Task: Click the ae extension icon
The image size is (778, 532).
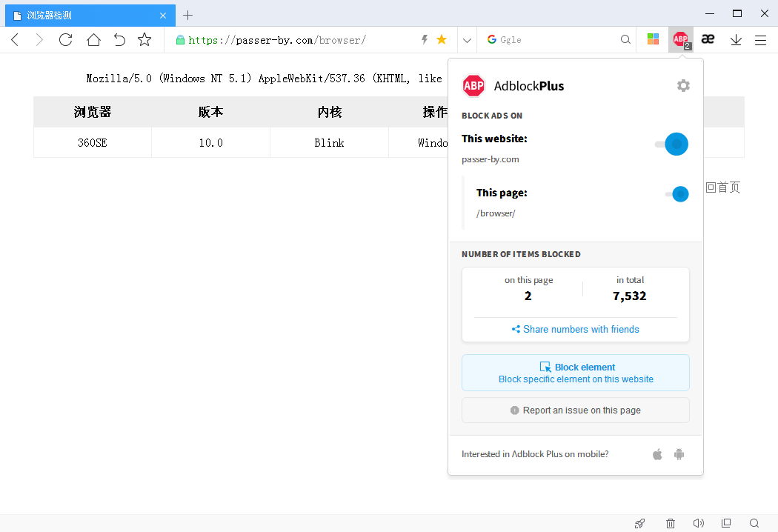Action: pyautogui.click(x=708, y=39)
